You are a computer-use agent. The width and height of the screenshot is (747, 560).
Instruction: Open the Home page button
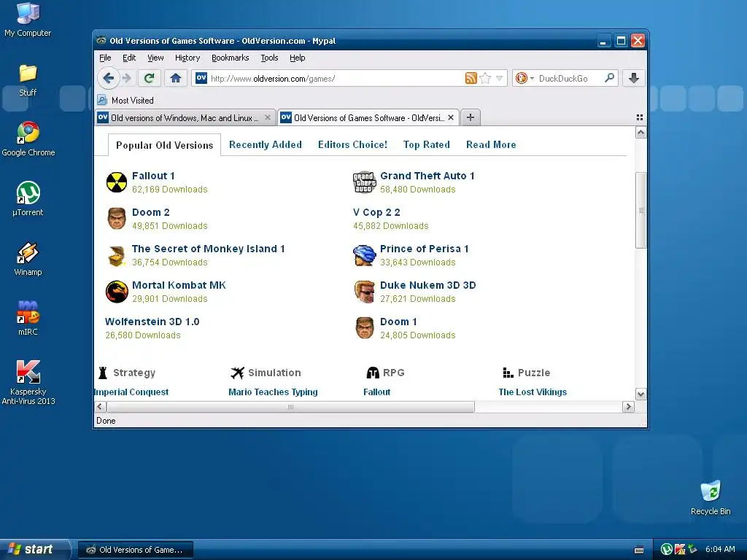point(176,78)
